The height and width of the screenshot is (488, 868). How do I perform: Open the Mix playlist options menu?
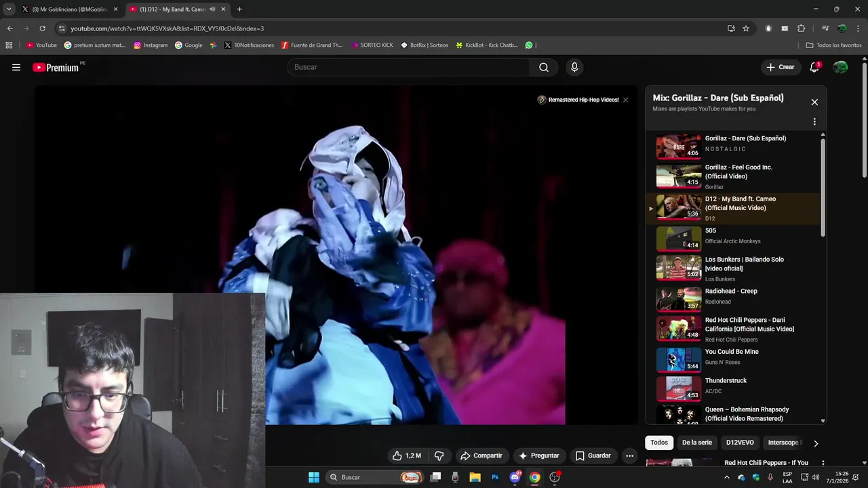point(814,122)
